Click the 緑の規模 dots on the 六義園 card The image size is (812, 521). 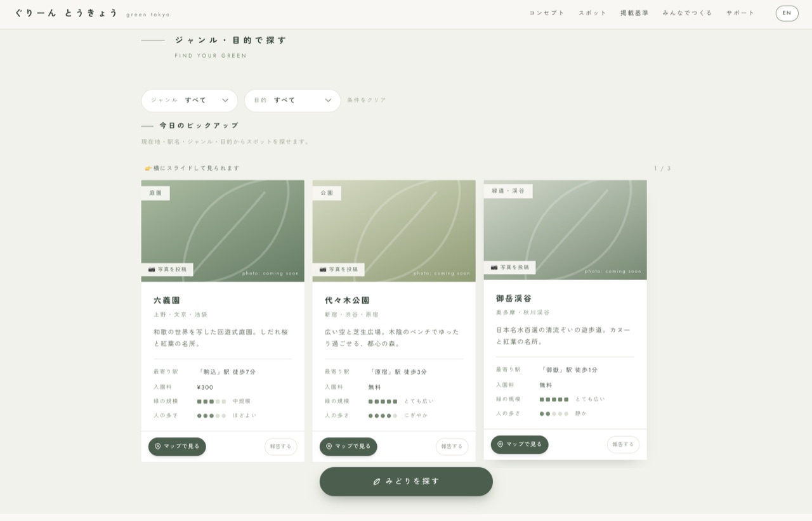(x=212, y=402)
